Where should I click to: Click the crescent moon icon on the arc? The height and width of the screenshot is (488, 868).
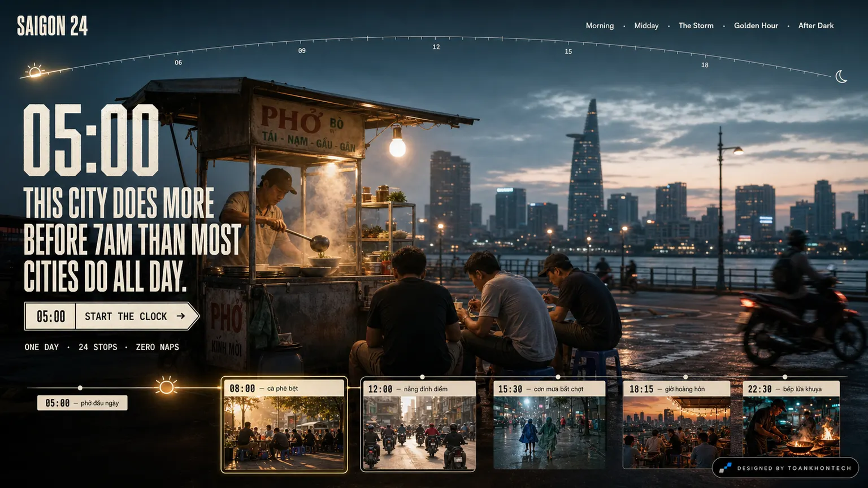[841, 76]
